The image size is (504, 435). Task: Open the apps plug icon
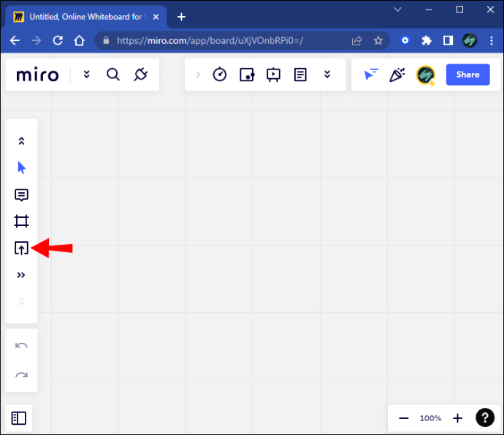(140, 75)
